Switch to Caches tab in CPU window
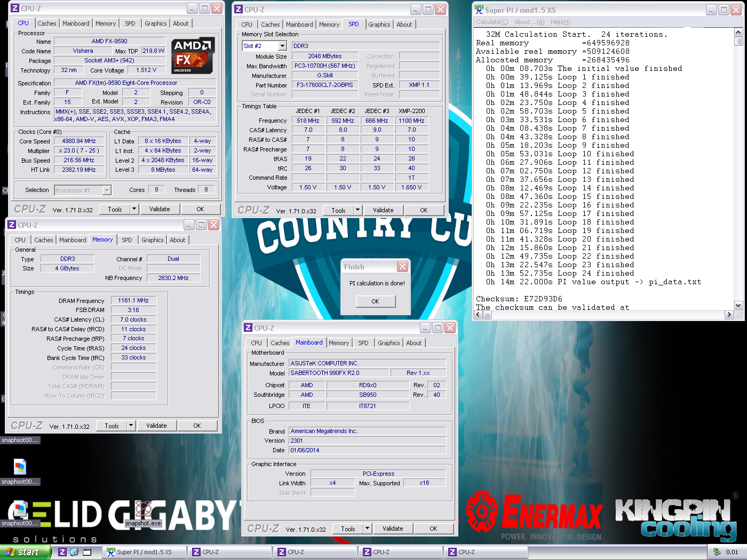The image size is (747, 560). click(x=47, y=23)
